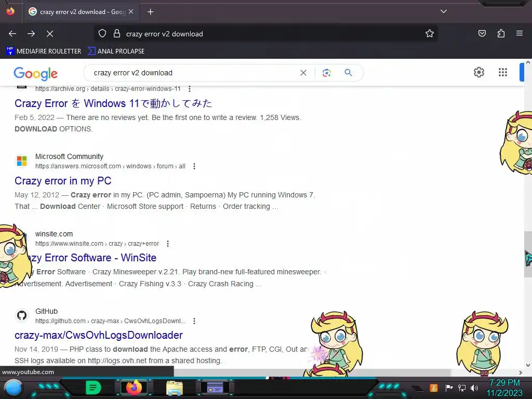Stop loading the page

click(x=50, y=34)
